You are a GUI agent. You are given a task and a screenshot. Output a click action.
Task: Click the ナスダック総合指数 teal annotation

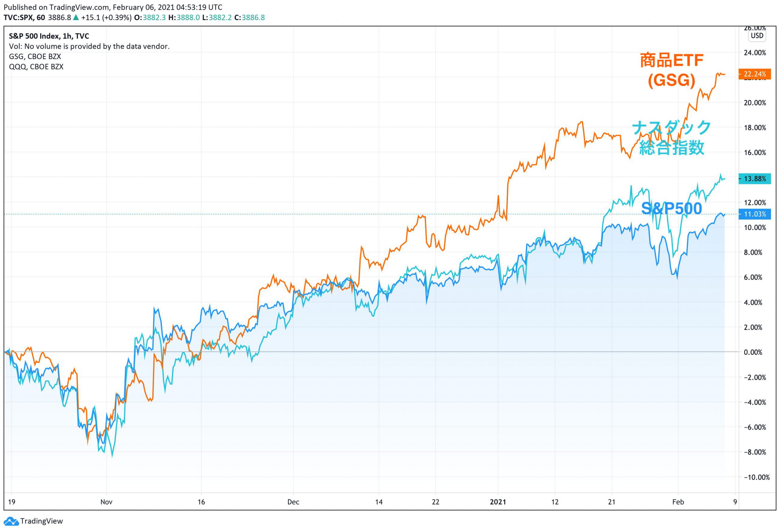(x=671, y=138)
